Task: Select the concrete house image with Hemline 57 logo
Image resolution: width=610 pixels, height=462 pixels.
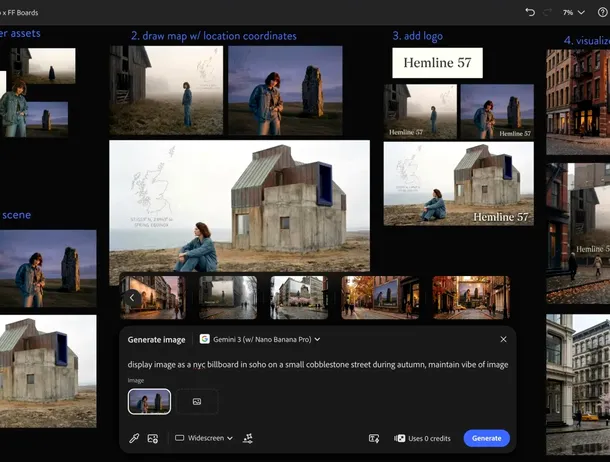Action: (459, 184)
